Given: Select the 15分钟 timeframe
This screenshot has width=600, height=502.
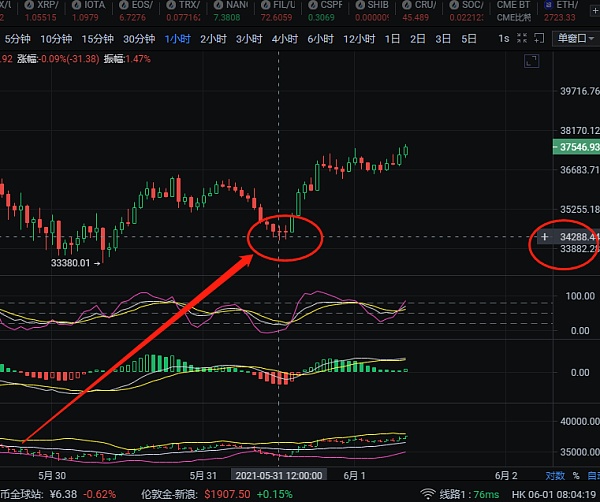Looking at the screenshot, I should point(98,39).
